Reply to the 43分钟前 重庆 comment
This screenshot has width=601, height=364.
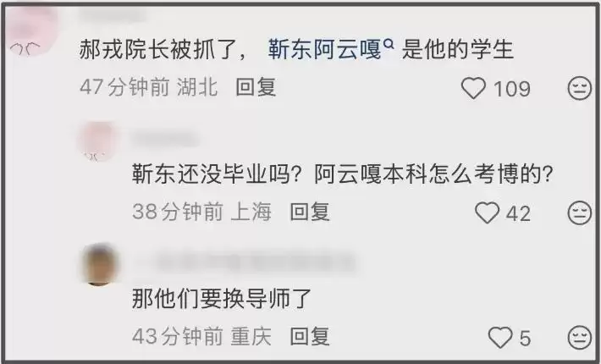(x=310, y=337)
